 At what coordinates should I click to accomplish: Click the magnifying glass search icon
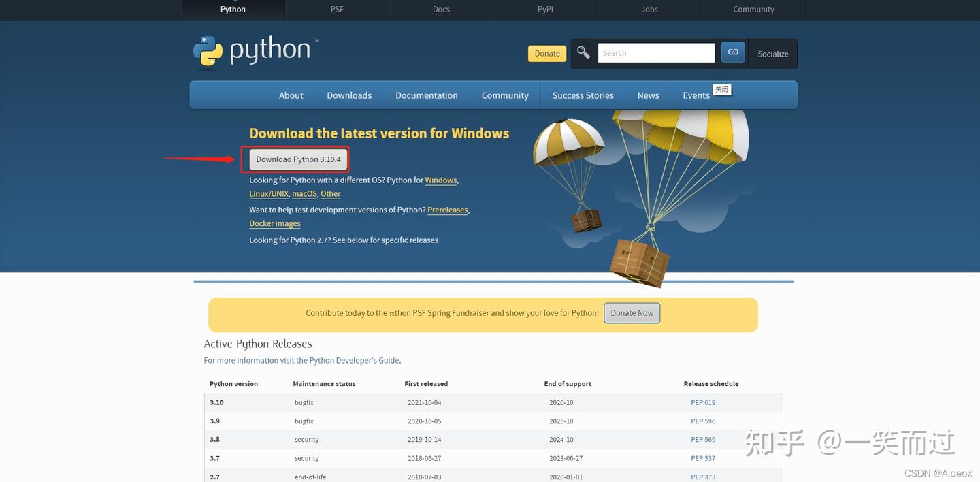click(x=583, y=52)
